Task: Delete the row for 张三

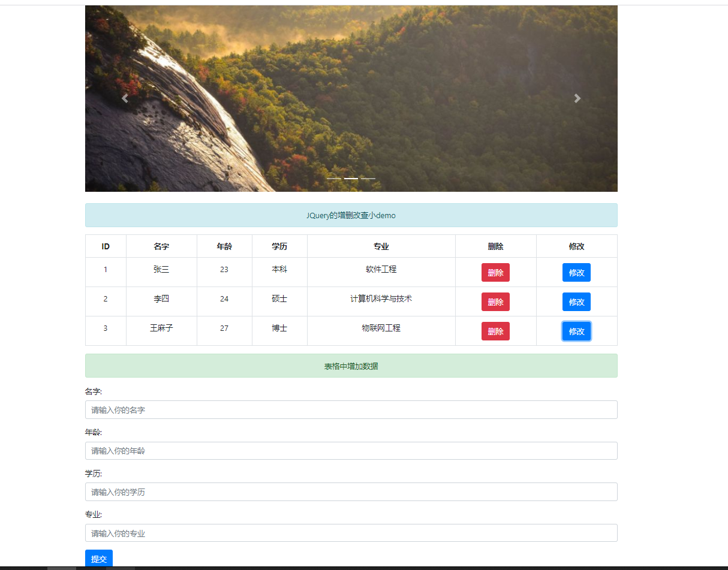Action: tap(495, 272)
